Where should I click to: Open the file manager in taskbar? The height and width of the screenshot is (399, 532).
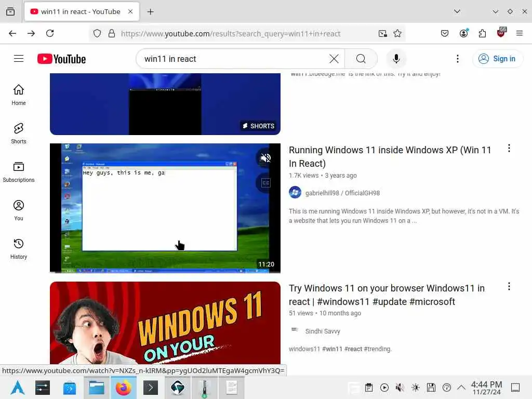(96, 388)
